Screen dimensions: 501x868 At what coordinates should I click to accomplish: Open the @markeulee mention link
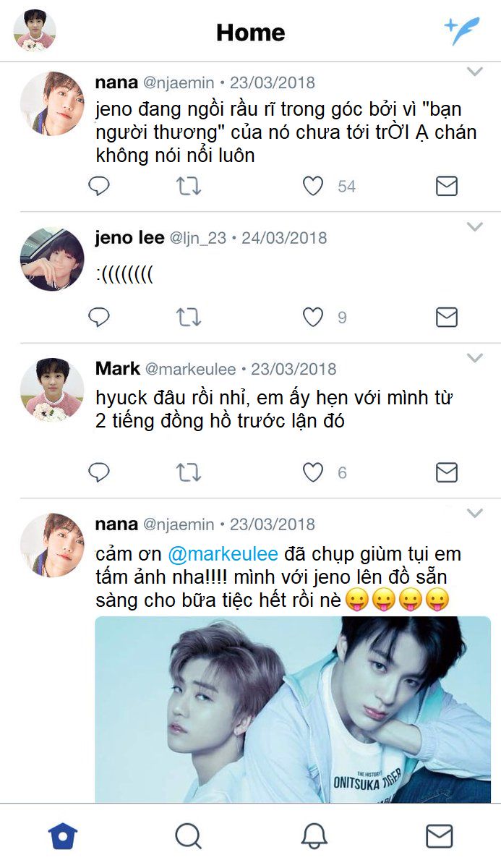click(x=223, y=555)
